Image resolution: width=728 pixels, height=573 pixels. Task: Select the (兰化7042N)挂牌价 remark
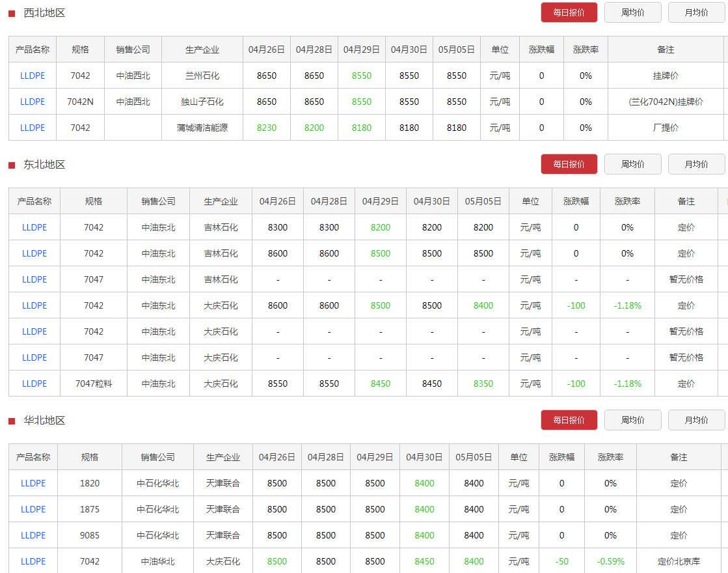(666, 102)
